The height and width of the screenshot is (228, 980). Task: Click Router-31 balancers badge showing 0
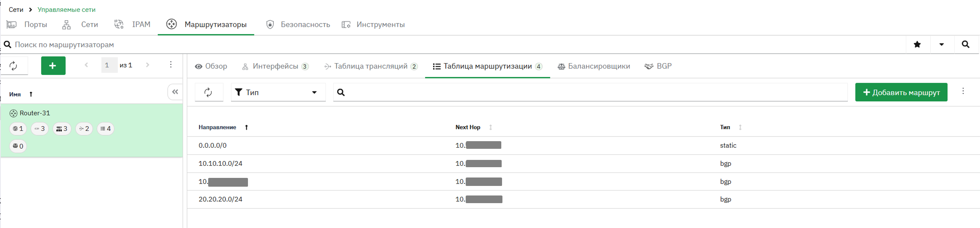(18, 146)
